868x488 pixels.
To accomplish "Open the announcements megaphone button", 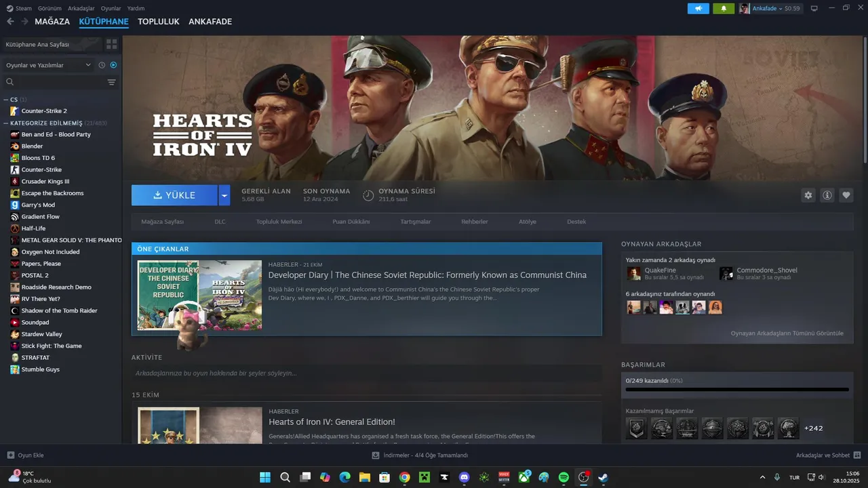I will tap(698, 8).
